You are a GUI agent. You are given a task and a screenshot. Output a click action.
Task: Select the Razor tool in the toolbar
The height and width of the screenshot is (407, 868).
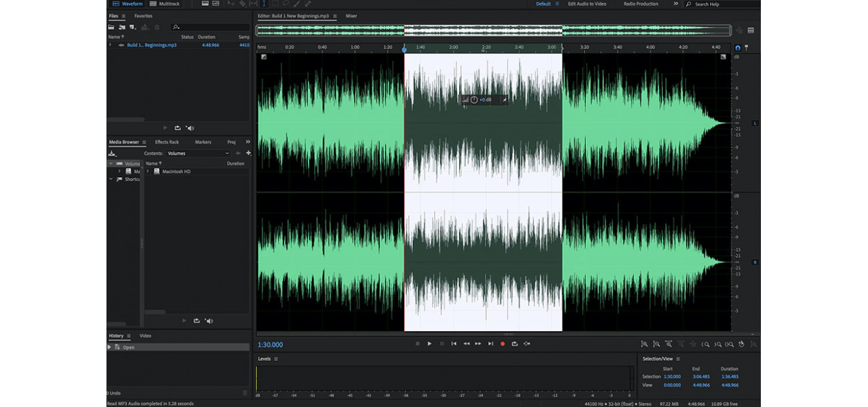242,3
